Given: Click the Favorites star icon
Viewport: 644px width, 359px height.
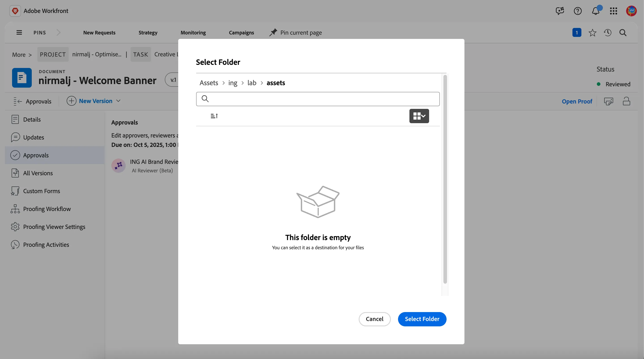Looking at the screenshot, I should coord(592,32).
